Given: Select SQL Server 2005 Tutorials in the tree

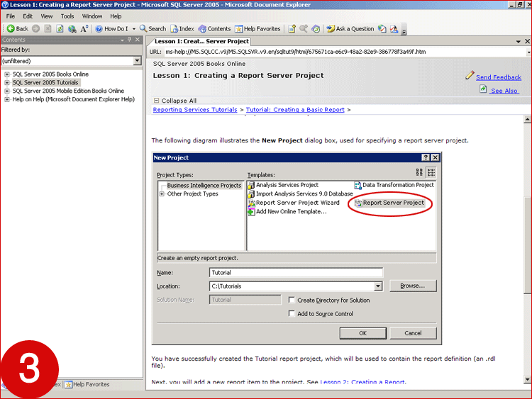Looking at the screenshot, I should pos(45,83).
